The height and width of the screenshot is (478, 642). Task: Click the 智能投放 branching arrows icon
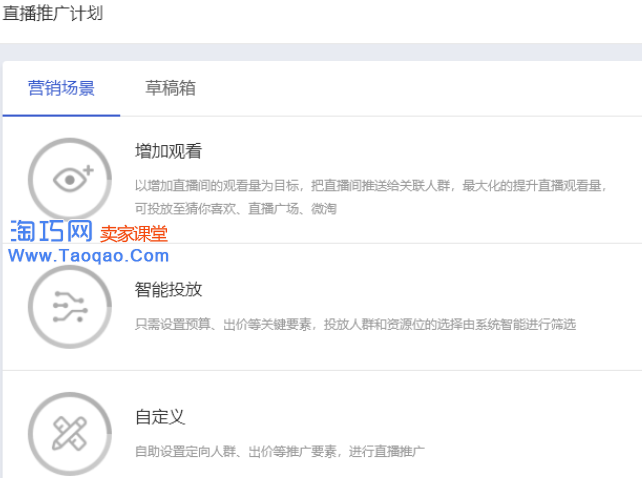[x=70, y=306]
